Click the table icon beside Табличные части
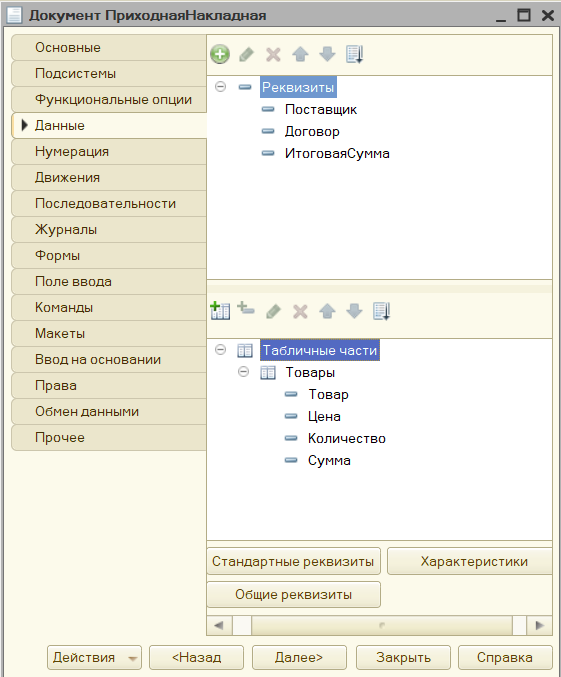Viewport: 561px width, 677px height. click(x=245, y=350)
